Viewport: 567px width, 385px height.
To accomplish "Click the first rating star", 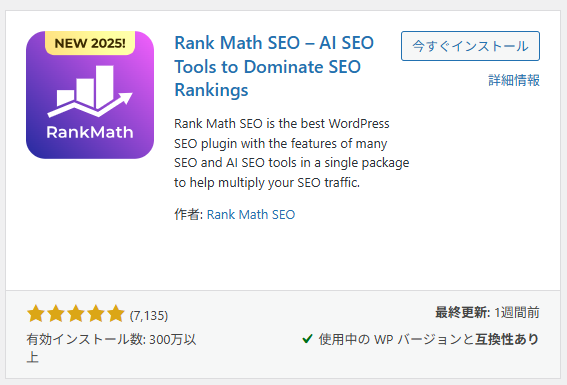I will pyautogui.click(x=36, y=313).
